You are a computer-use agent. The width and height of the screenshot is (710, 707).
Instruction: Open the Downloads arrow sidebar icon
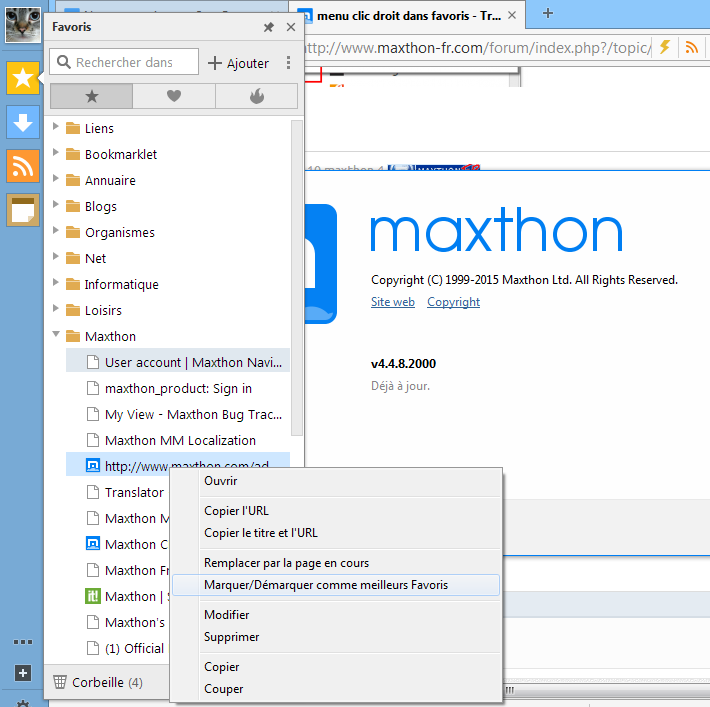pyautogui.click(x=23, y=122)
